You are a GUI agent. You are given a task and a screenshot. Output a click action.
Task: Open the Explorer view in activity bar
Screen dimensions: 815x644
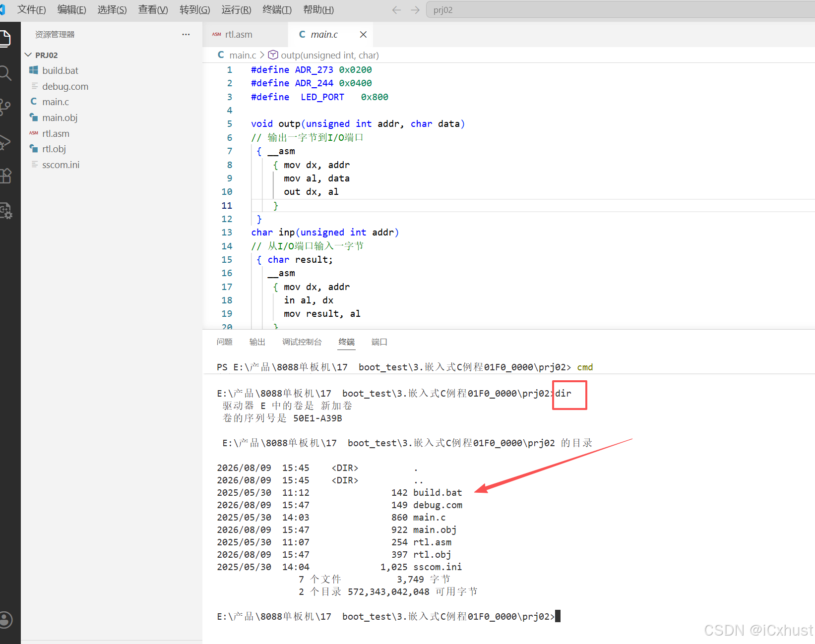click(4, 39)
